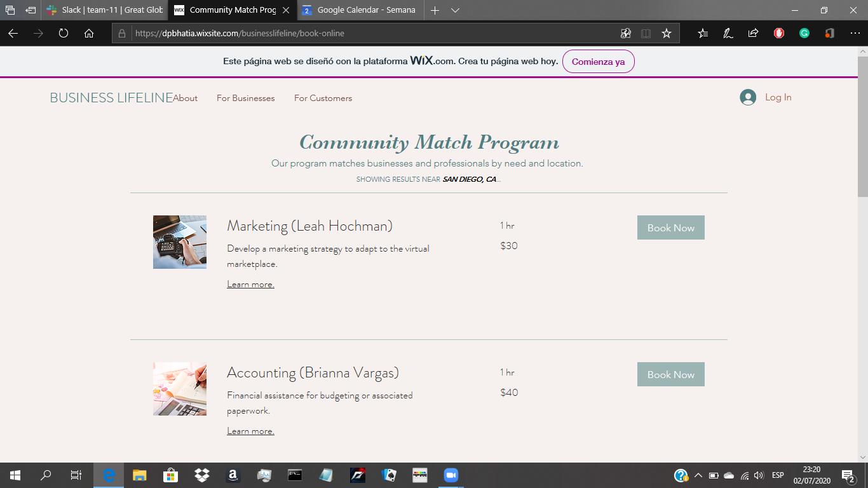Open the About menu item
Image resolution: width=868 pixels, height=488 pixels.
tap(186, 98)
